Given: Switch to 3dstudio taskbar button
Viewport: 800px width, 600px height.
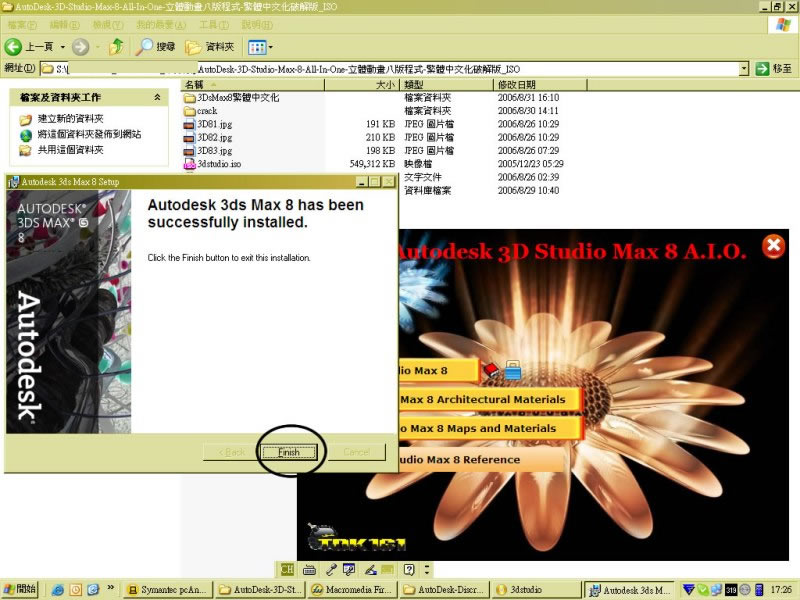Looking at the screenshot, I should tap(536, 590).
